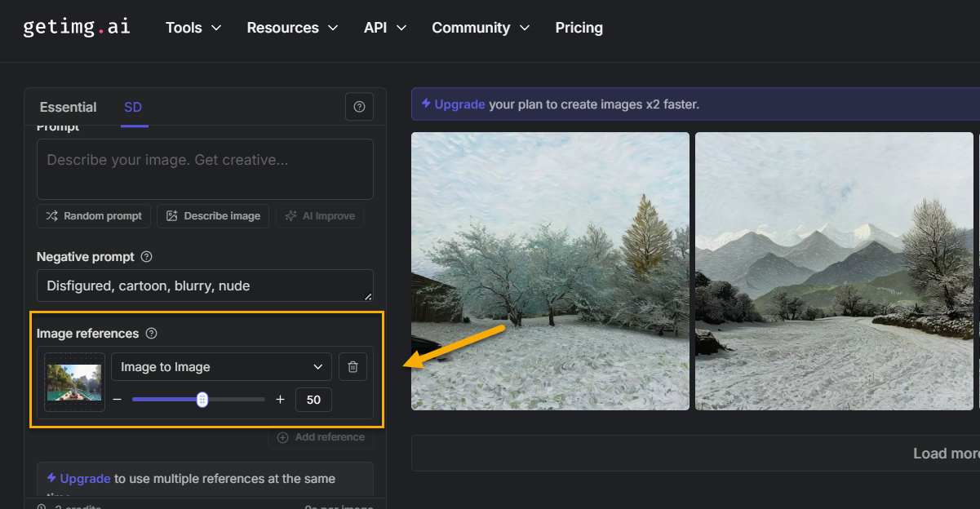Switch to the SD tab
980x509 pixels.
(x=133, y=106)
